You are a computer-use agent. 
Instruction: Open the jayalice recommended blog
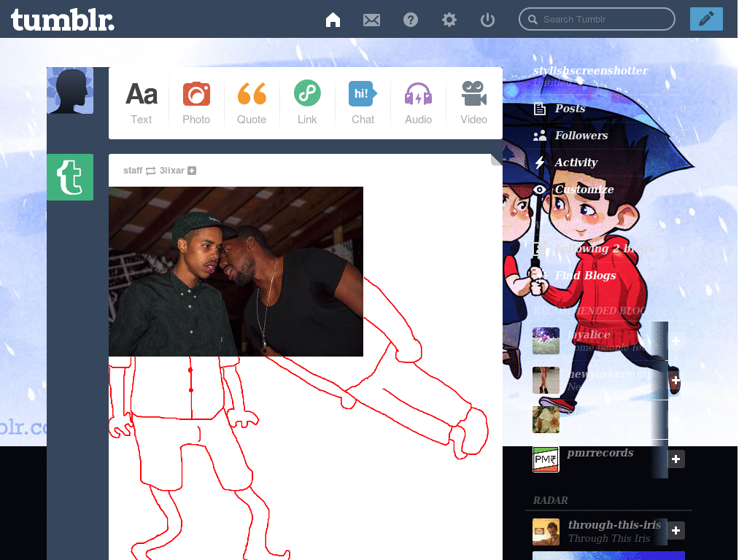point(589,335)
